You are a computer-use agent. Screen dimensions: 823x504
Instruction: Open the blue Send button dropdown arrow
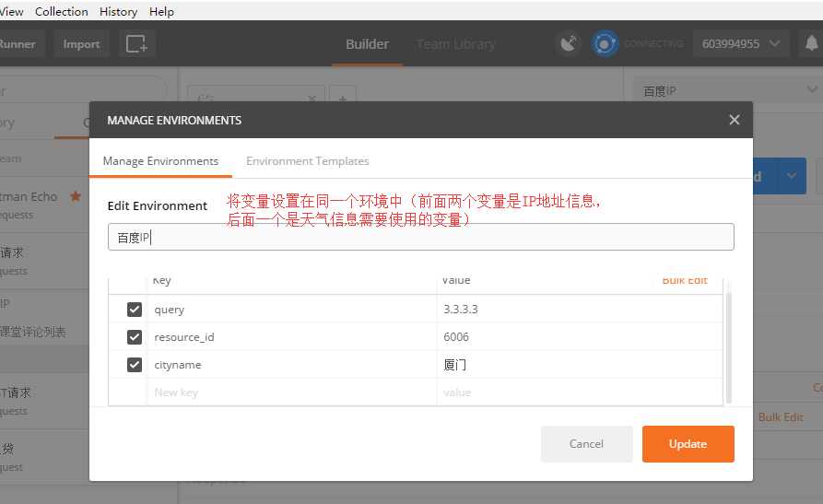pyautogui.click(x=792, y=176)
